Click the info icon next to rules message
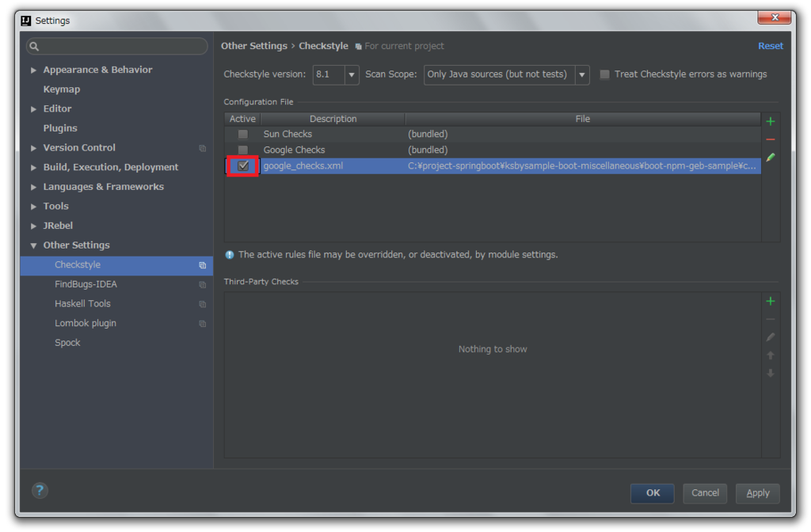 pyautogui.click(x=230, y=255)
